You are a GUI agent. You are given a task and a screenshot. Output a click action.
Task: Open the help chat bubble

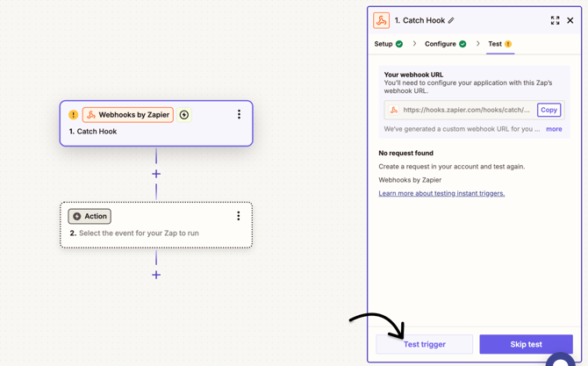click(x=560, y=360)
